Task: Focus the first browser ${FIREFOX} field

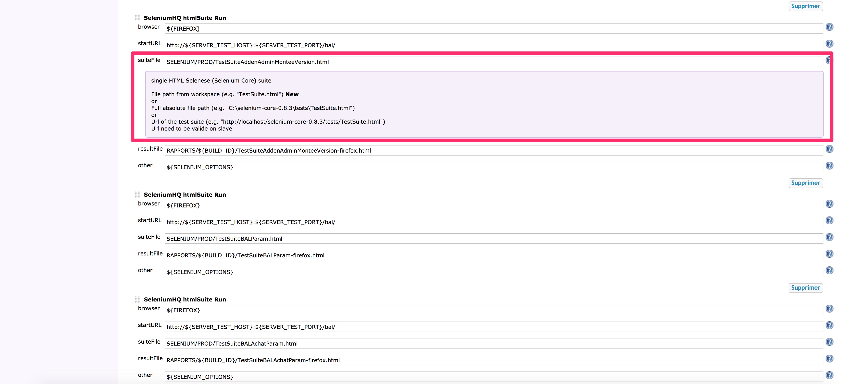Action: tap(493, 29)
